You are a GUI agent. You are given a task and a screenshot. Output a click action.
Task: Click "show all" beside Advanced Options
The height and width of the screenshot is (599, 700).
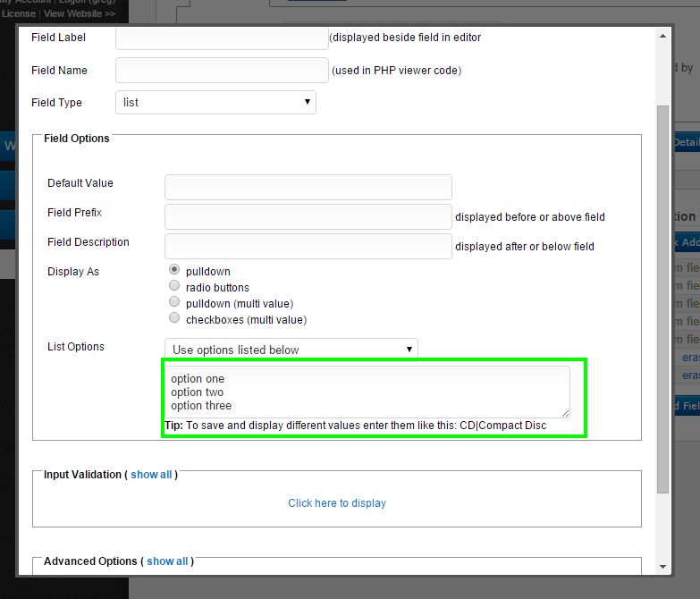167,561
